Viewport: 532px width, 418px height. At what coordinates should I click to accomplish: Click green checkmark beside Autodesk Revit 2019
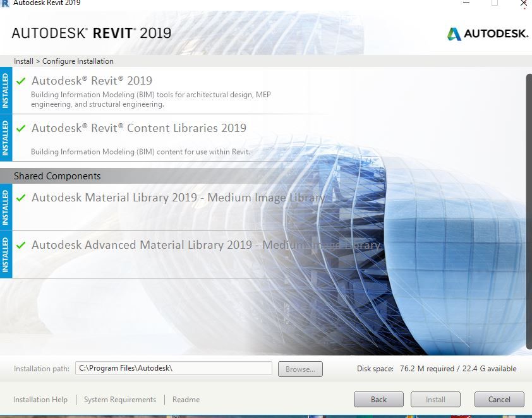21,81
